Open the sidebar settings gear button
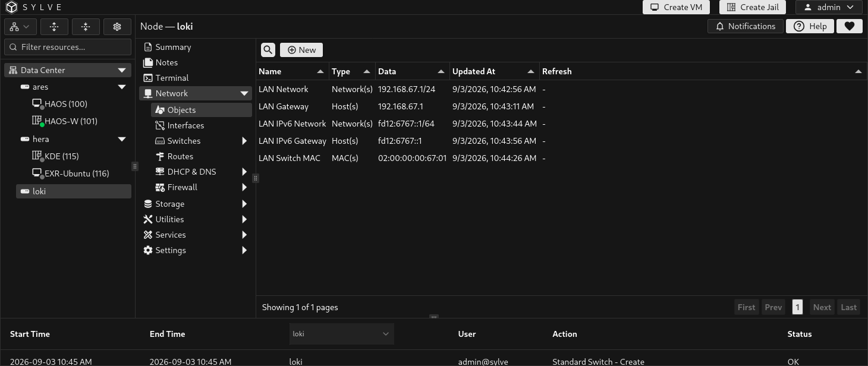 [x=117, y=27]
